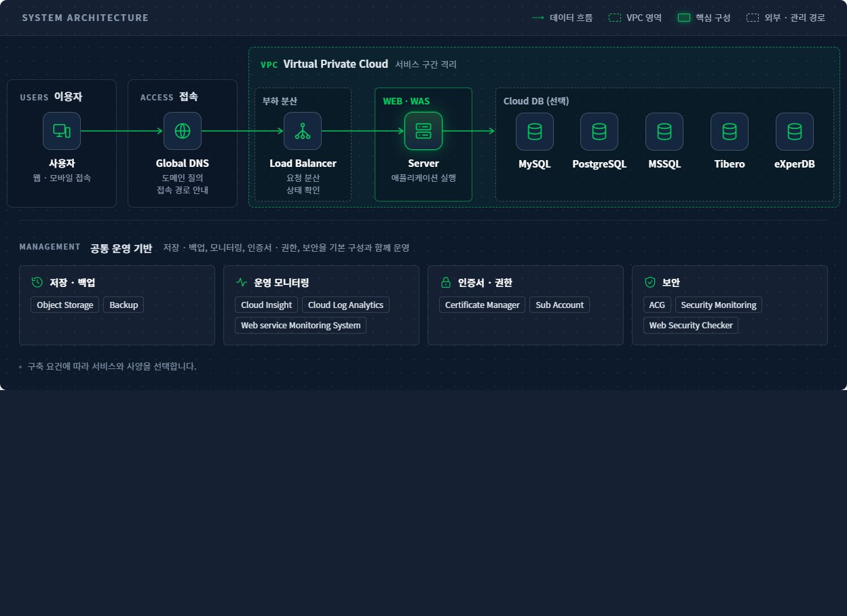Click the 인증서 · 권한 lock icon
The image size is (847, 616).
click(x=446, y=282)
